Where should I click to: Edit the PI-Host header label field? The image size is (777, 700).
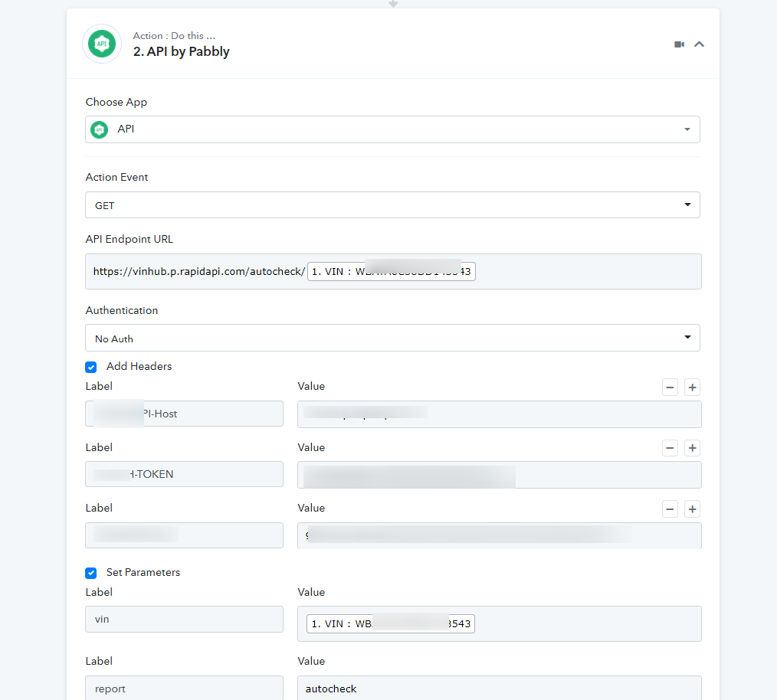click(184, 414)
